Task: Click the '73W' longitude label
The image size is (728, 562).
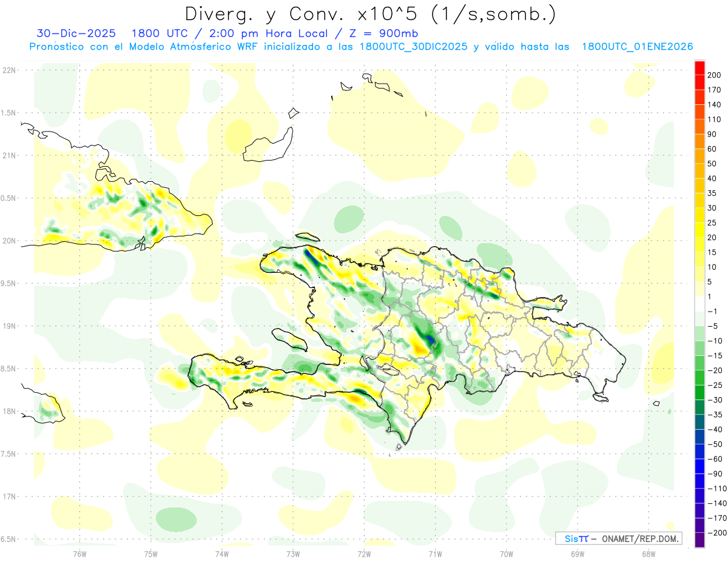Action: (293, 554)
